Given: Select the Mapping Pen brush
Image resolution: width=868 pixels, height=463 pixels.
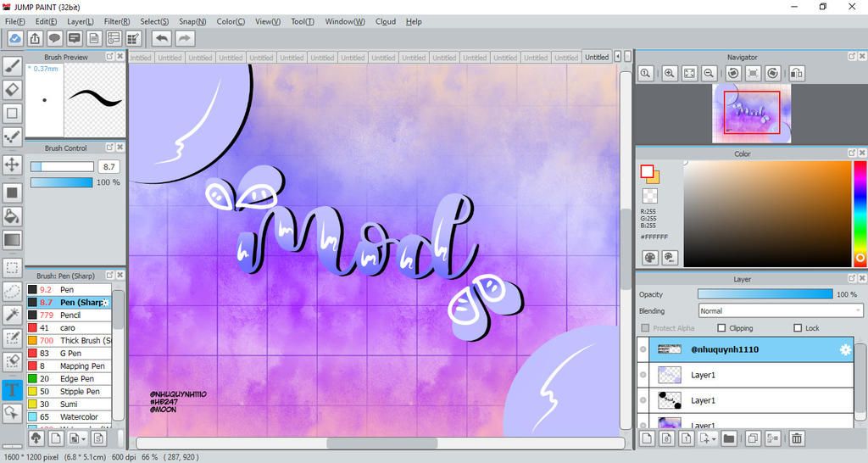Looking at the screenshot, I should (x=70, y=366).
